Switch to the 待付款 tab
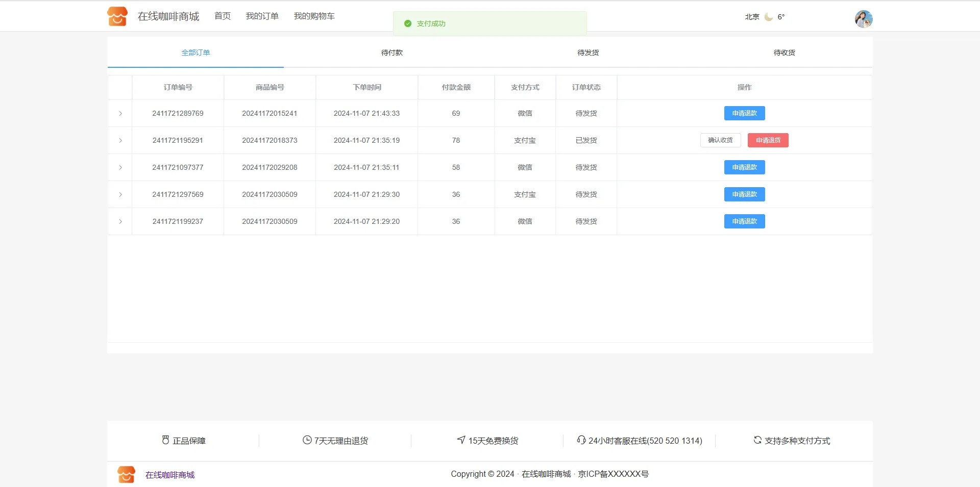 (x=391, y=53)
